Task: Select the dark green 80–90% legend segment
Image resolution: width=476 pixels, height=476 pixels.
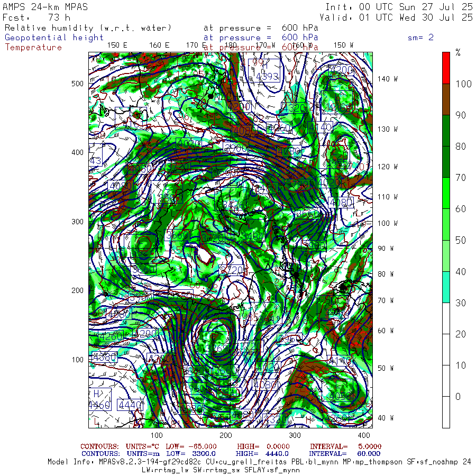Action: point(446,131)
